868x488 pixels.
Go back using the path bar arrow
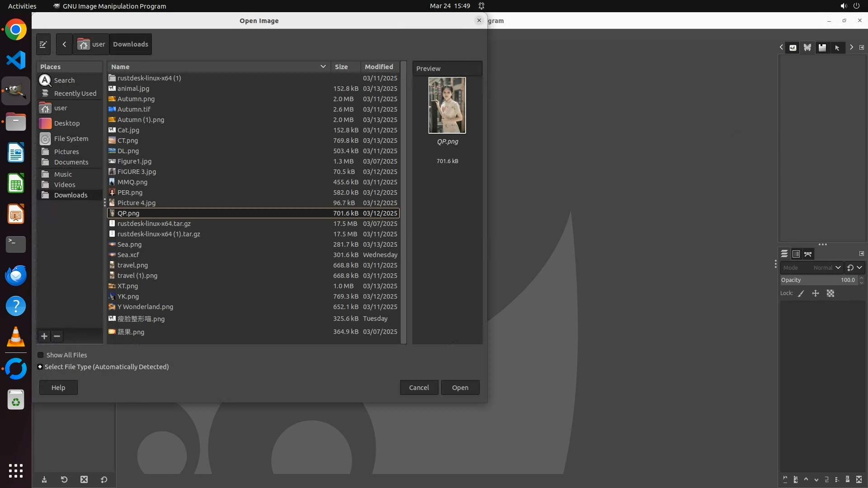coord(64,44)
